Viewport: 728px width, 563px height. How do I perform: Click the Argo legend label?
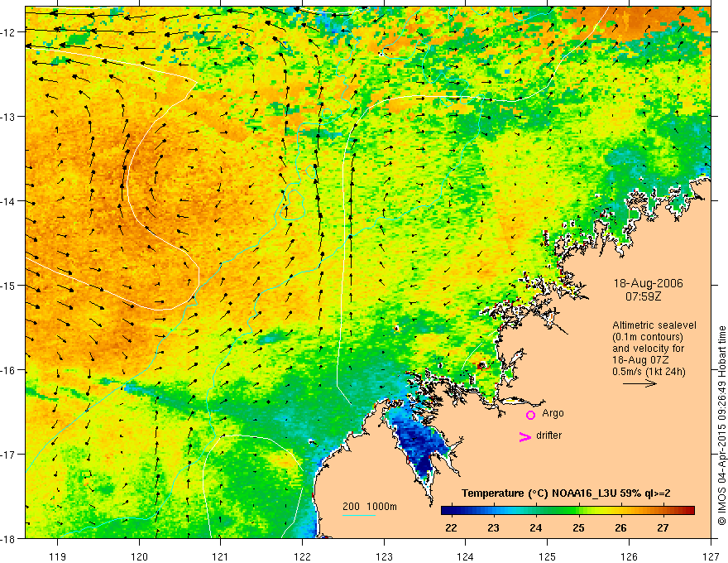point(553,413)
